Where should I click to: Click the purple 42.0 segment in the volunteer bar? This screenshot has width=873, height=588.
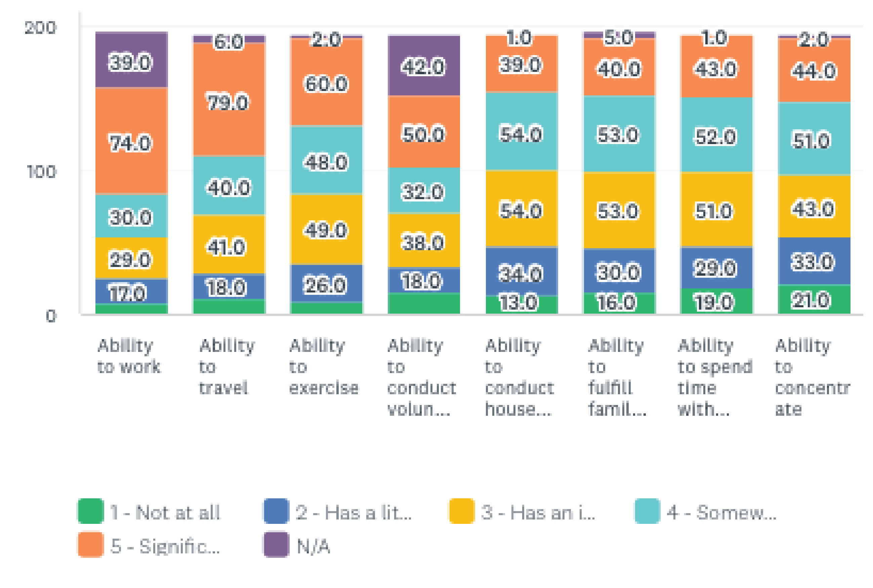(423, 65)
